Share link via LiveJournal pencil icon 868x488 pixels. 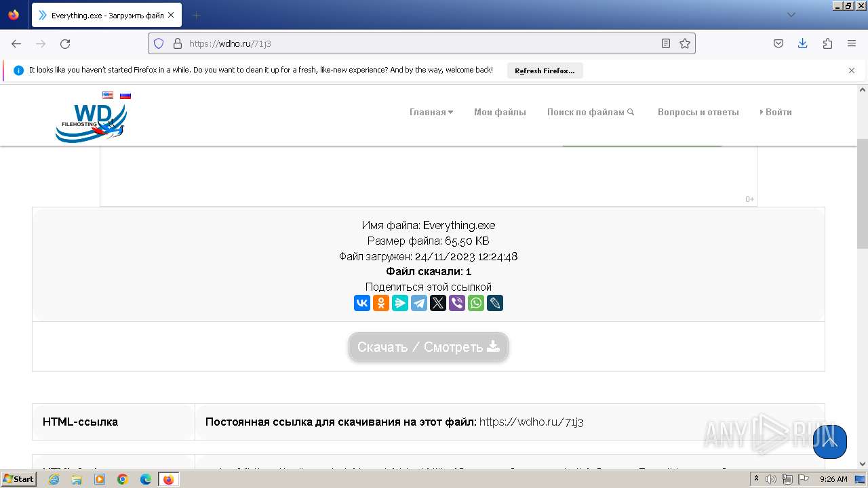pos(495,303)
